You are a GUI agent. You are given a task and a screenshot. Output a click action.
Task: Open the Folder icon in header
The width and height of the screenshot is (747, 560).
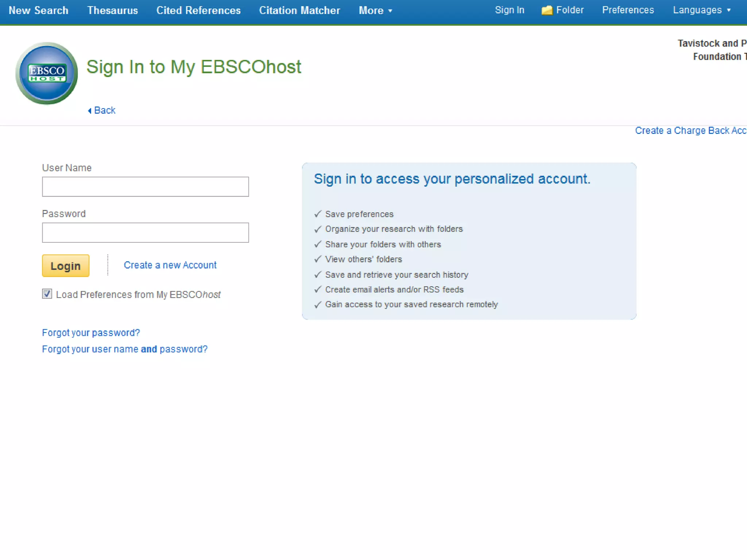[x=547, y=10]
